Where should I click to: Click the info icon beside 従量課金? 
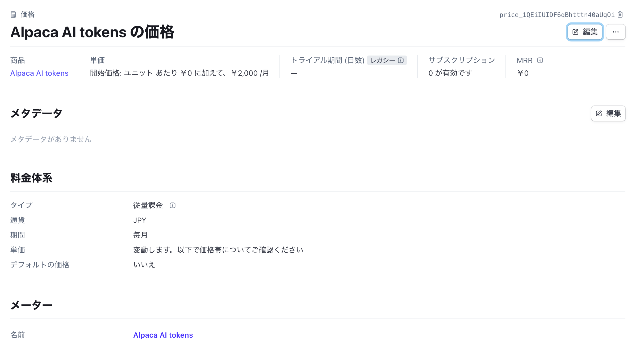(173, 205)
